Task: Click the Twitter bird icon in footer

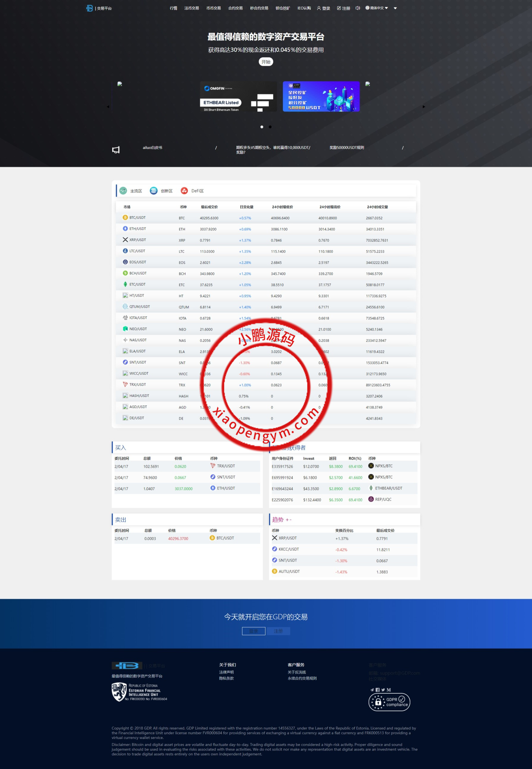Action: (383, 689)
